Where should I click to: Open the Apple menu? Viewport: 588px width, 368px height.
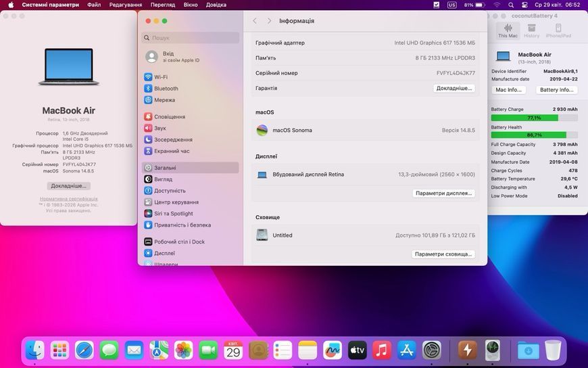click(x=11, y=5)
